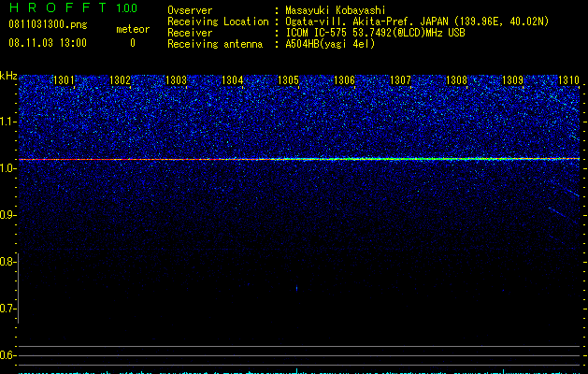Click the 0.8 frequency scale label
Screen dimensions: 588x374
[8, 262]
